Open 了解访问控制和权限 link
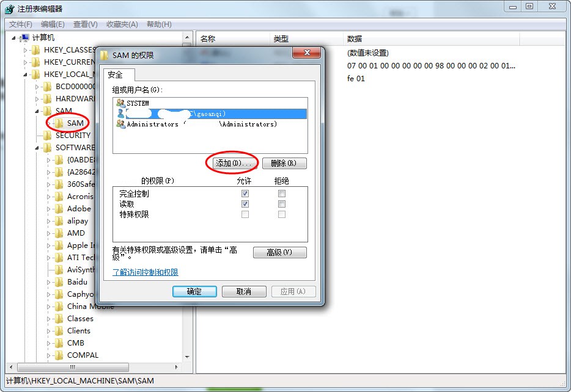This screenshot has height=392, width=571. coord(146,272)
